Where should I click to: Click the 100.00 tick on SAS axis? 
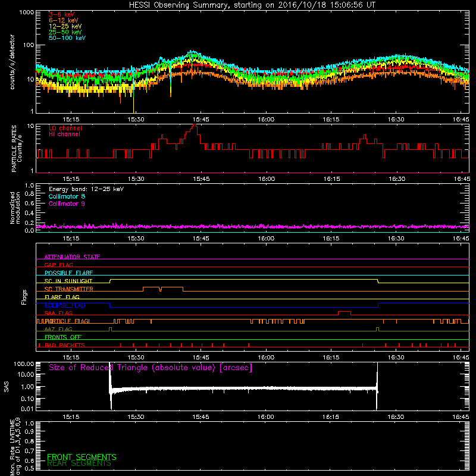(24, 364)
